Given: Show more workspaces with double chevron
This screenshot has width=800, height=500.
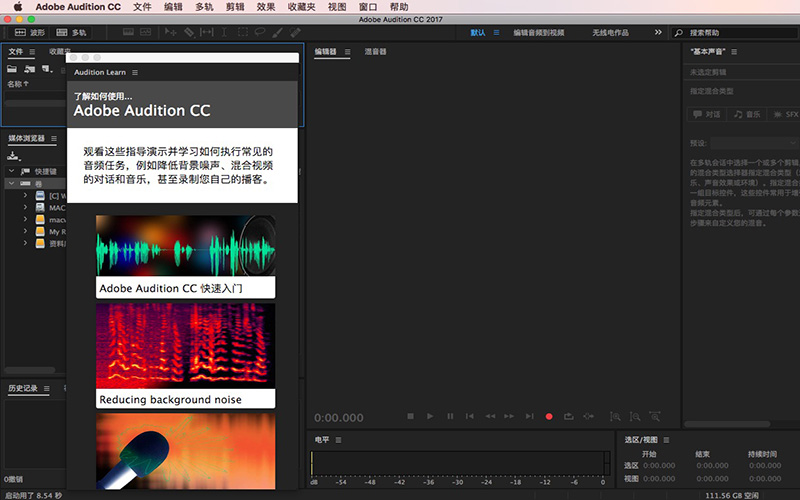Looking at the screenshot, I should pyautogui.click(x=658, y=32).
